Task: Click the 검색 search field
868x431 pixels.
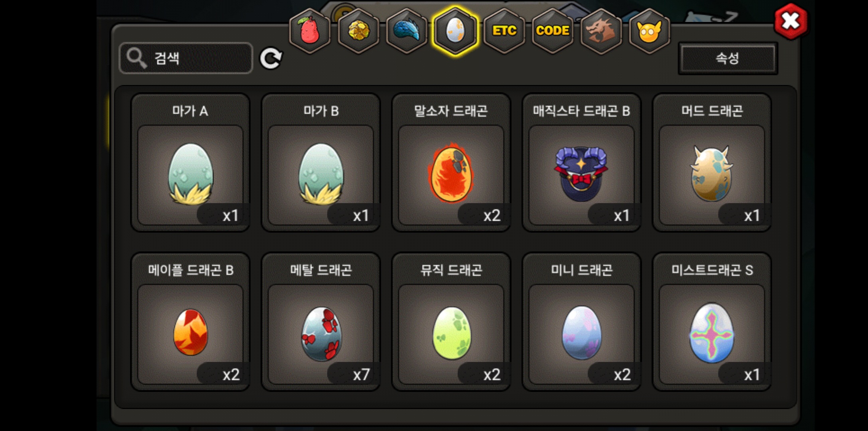Action: (186, 58)
